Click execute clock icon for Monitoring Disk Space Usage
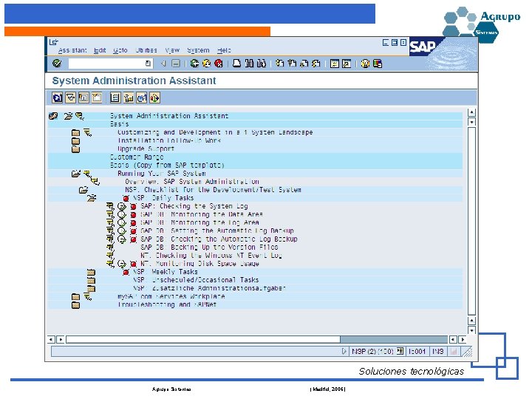This screenshot has width=532, height=399. click(121, 264)
